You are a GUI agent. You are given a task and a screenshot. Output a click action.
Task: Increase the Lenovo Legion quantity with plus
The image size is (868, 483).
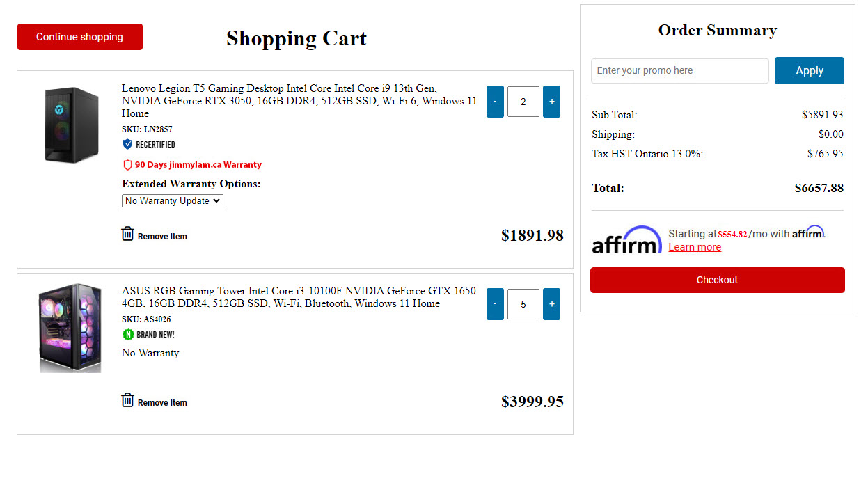551,102
